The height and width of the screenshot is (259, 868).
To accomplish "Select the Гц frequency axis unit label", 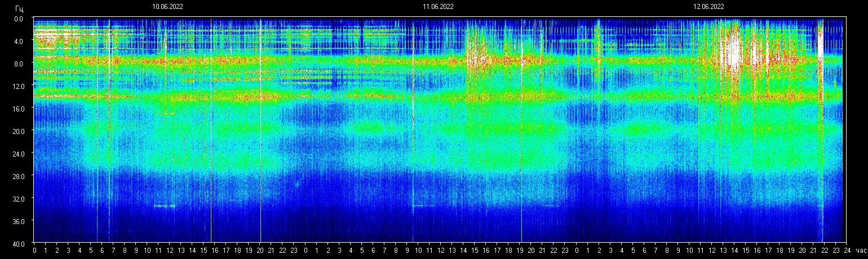I will [19, 8].
